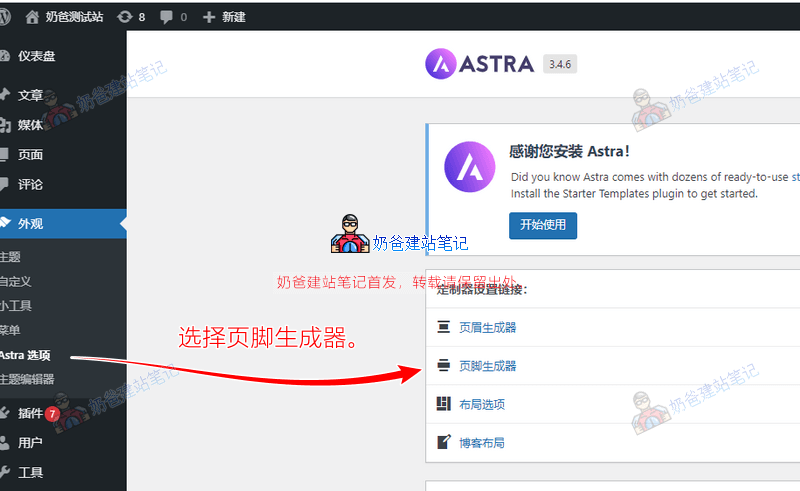Image resolution: width=800 pixels, height=491 pixels.
Task: Click the 定制器设置链接 section heading
Action: click(x=482, y=290)
